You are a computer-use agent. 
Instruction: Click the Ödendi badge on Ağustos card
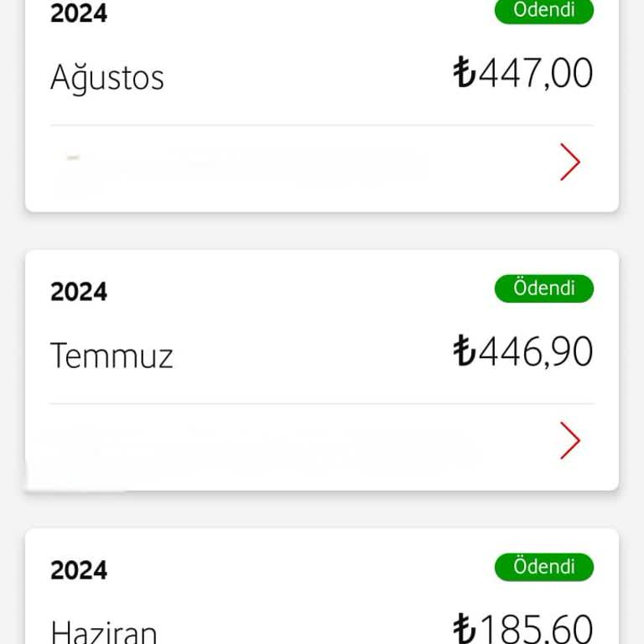(x=544, y=11)
